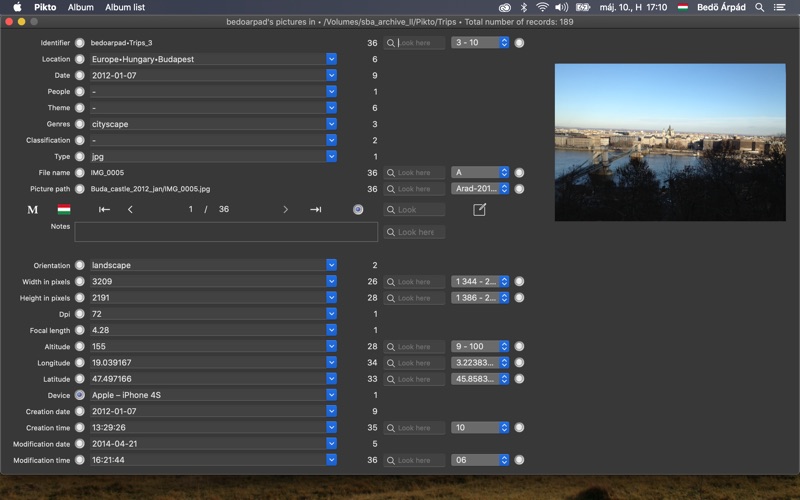This screenshot has height=500, width=800.
Task: Click the date and time máj. 10., H 17:10
Action: (633, 7)
